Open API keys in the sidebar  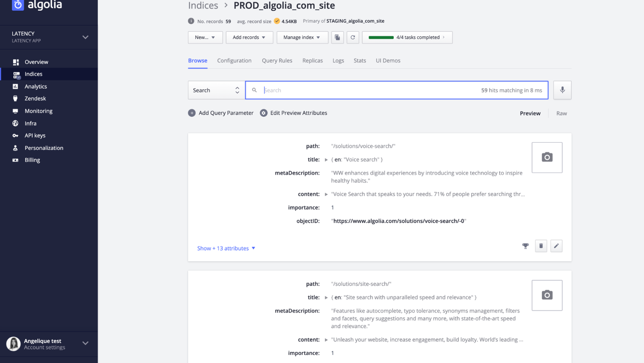coord(35,136)
